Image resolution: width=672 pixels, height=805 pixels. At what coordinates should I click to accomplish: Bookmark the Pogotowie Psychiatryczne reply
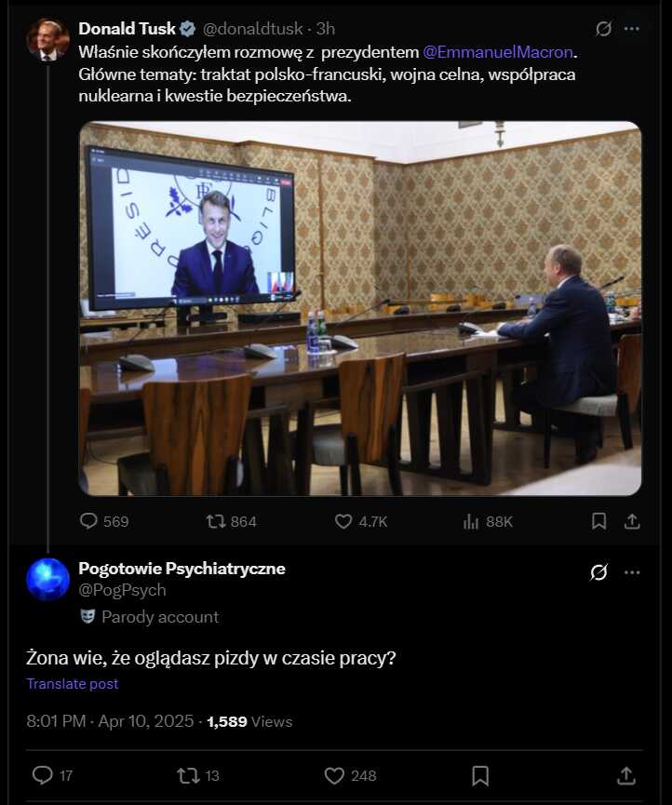(480, 775)
